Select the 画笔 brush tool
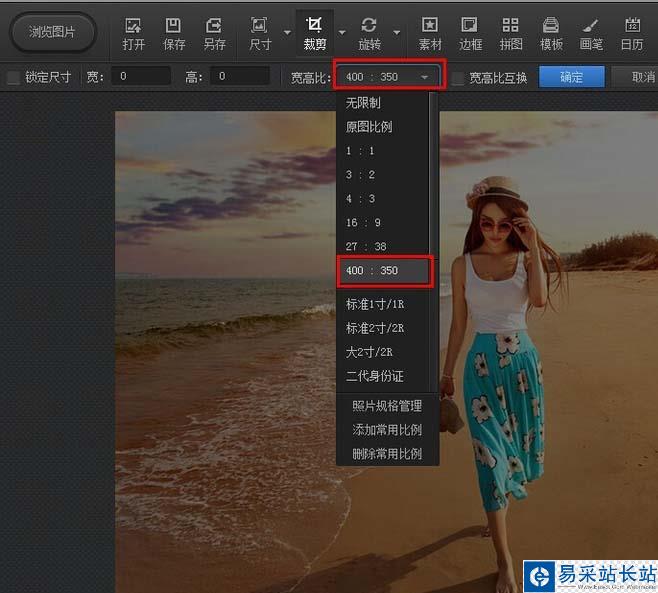This screenshot has height=593, width=658. [x=591, y=34]
